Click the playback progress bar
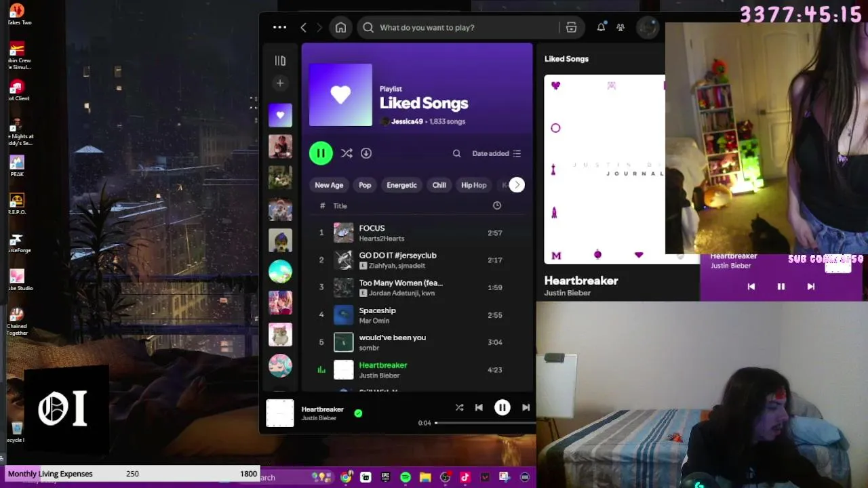 point(485,423)
